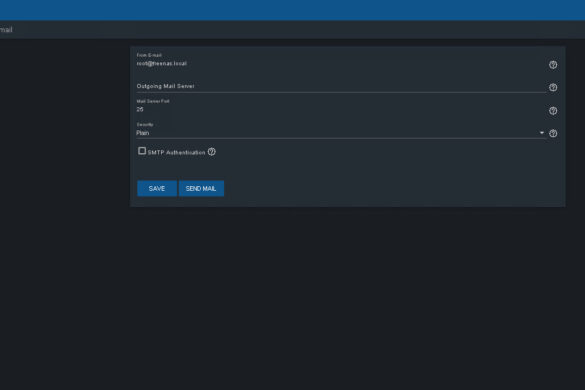Image resolution: width=585 pixels, height=390 pixels.
Task: Toggle via the SMTP Authentication label text
Action: pos(176,153)
